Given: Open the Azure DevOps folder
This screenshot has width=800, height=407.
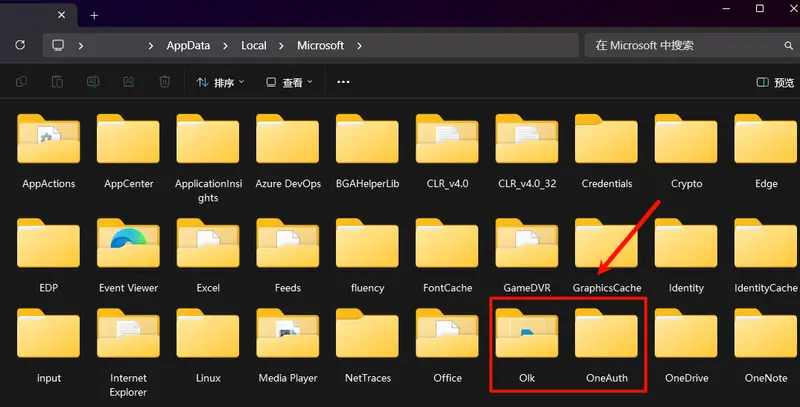Looking at the screenshot, I should tap(288, 152).
